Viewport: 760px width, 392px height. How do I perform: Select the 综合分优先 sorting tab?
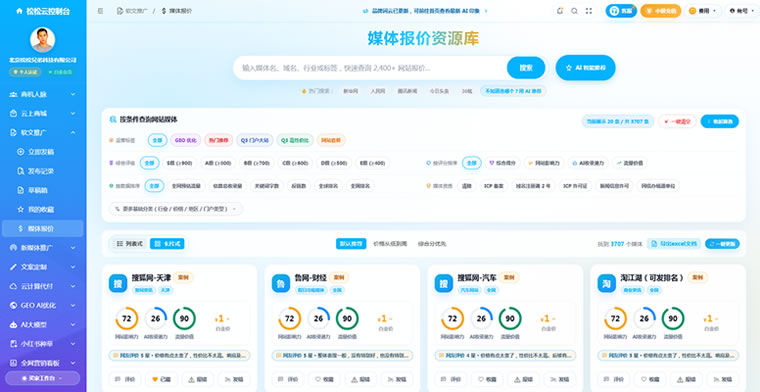[x=432, y=244]
